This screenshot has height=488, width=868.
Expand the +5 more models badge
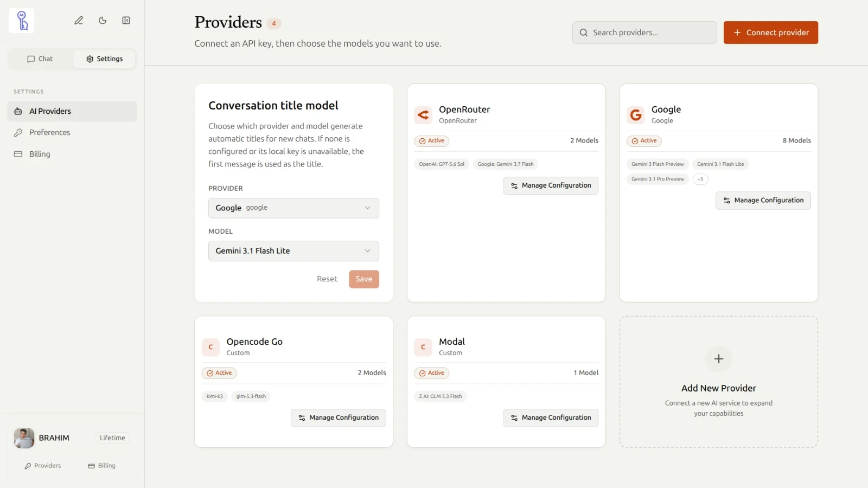coord(700,179)
